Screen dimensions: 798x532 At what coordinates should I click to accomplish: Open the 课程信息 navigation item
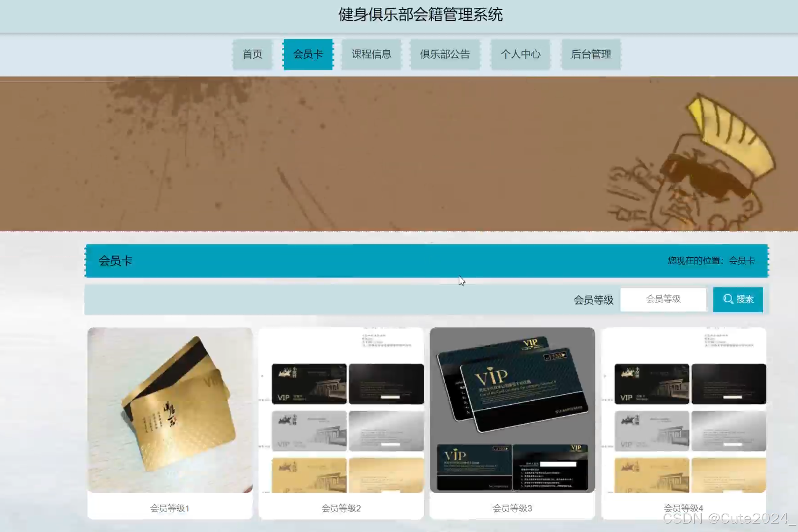click(371, 54)
